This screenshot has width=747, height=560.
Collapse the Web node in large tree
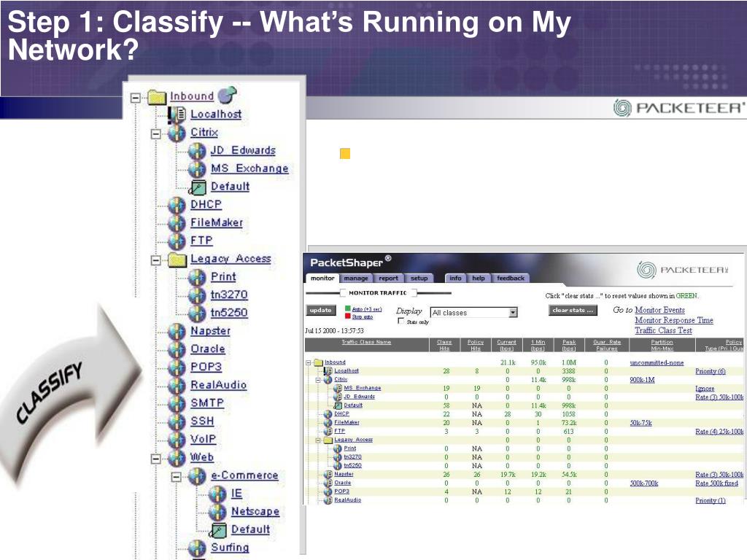pyautogui.click(x=156, y=459)
